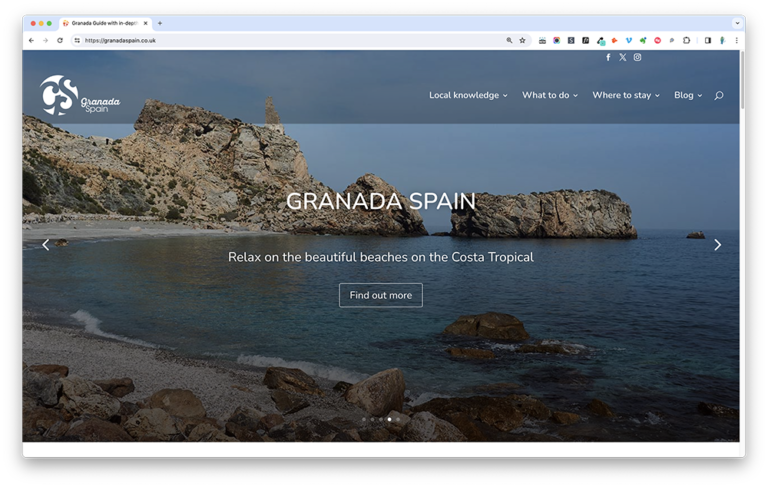768x487 pixels.
Task: Toggle the browser side panel
Action: pos(708,41)
